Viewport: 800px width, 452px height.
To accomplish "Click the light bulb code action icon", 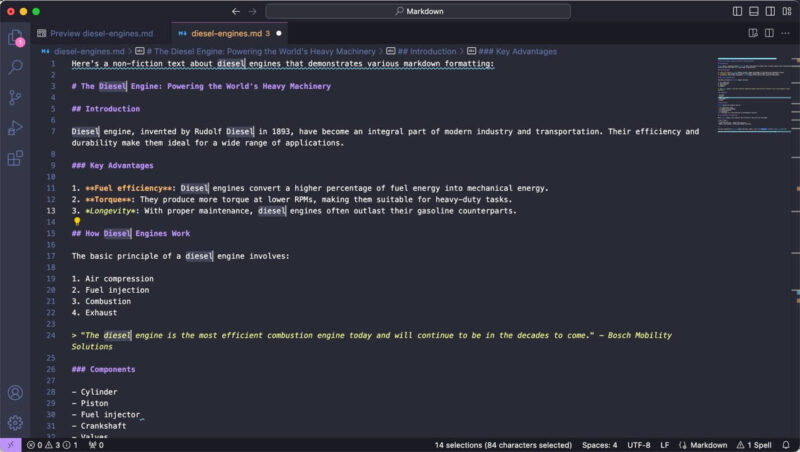I will 77,221.
